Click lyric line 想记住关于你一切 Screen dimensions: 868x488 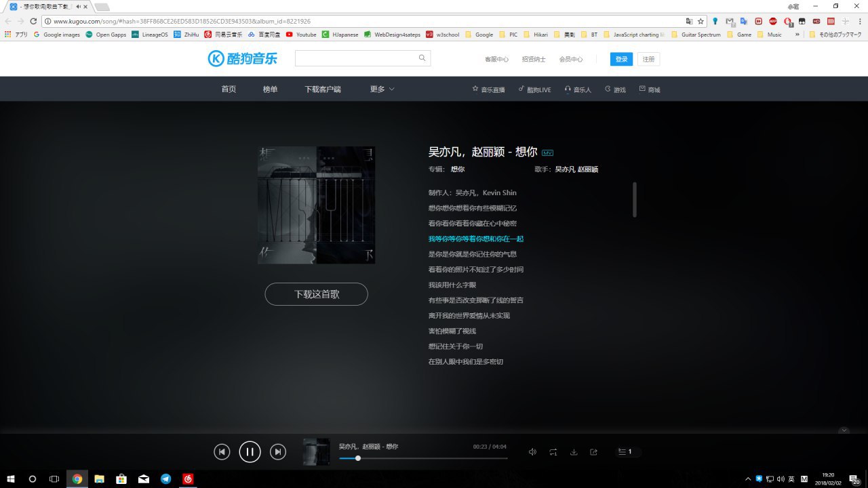[x=456, y=346]
